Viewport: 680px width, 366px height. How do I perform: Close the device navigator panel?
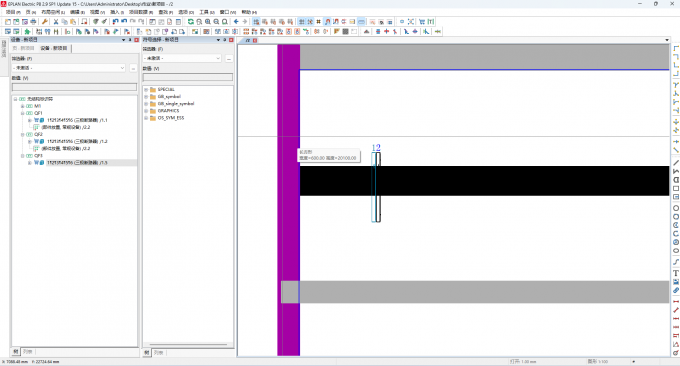pyautogui.click(x=136, y=40)
